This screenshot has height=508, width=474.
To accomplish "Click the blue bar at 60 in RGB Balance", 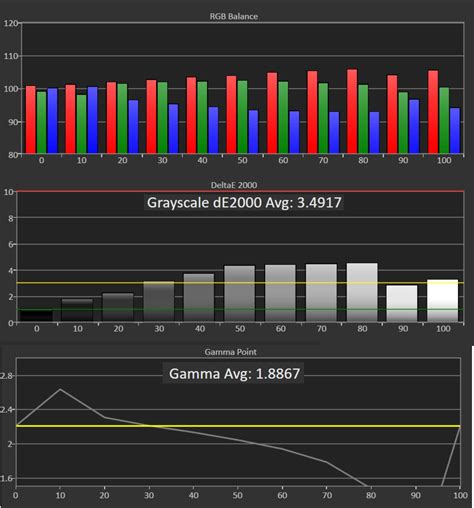I will point(294,132).
